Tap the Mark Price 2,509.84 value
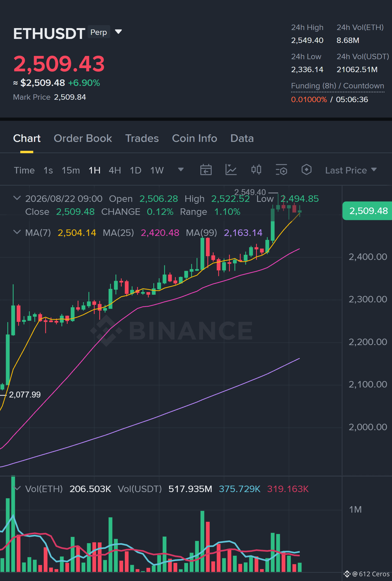The height and width of the screenshot is (581, 392). (x=70, y=97)
